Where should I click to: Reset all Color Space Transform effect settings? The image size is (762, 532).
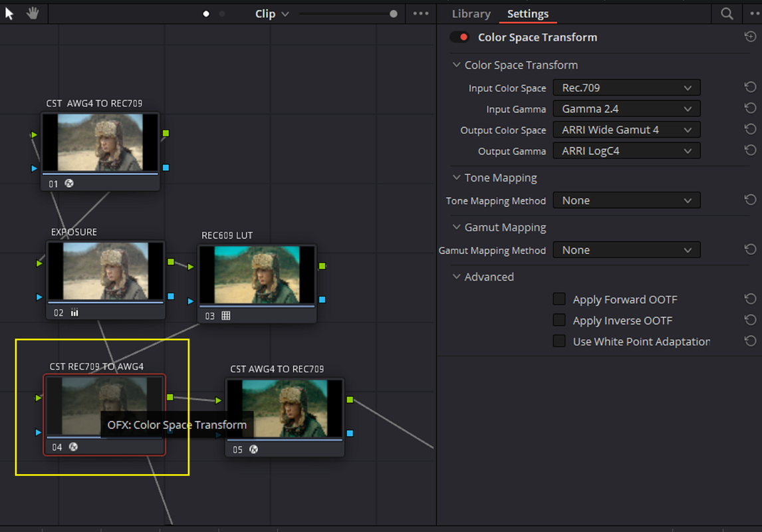click(750, 37)
